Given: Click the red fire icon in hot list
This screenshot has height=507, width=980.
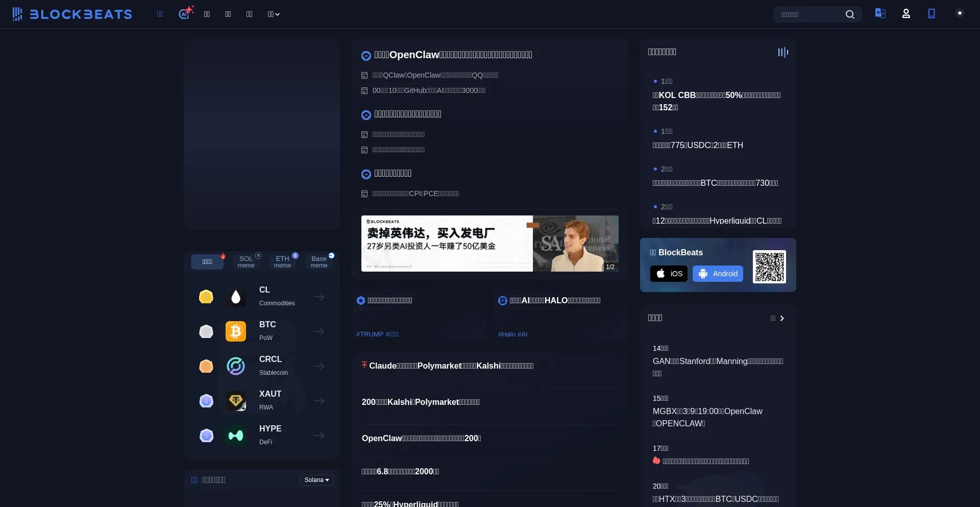Looking at the screenshot, I should (656, 461).
